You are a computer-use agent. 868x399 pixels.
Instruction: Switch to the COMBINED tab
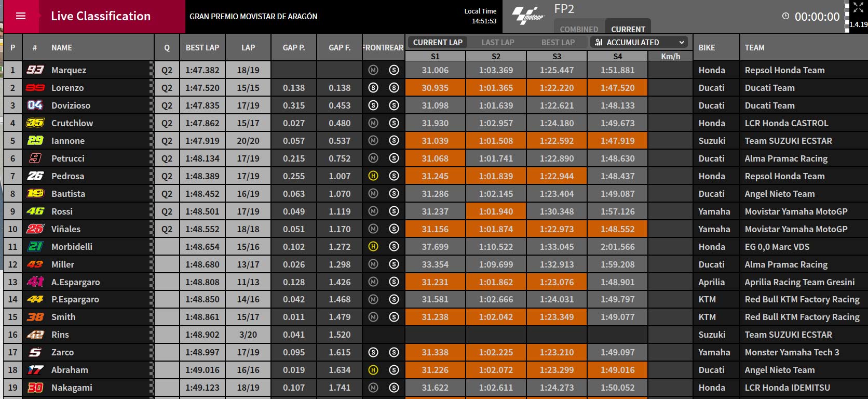coord(579,29)
